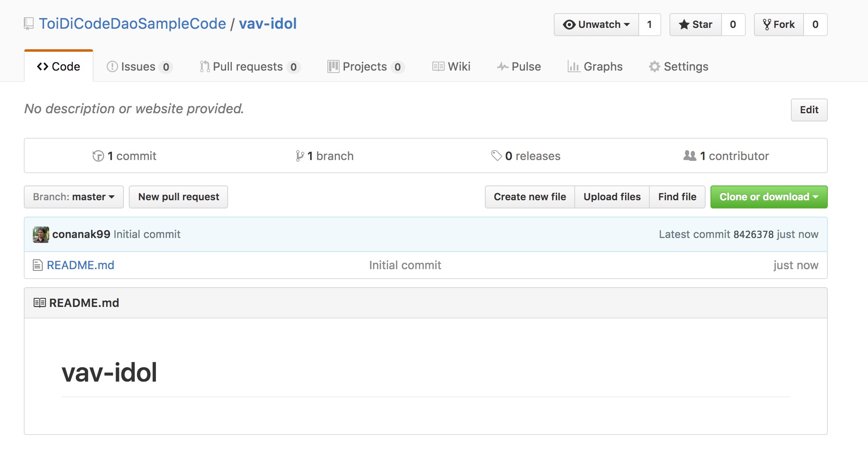Screen dimensions: 868x453
Task: Open the Pull requests tab
Action: 249,66
